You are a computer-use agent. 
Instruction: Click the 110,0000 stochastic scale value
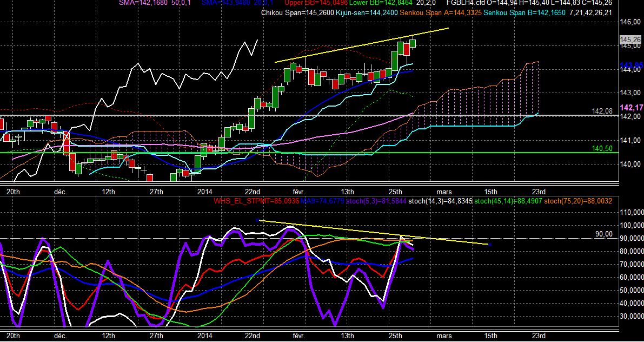coord(631,212)
